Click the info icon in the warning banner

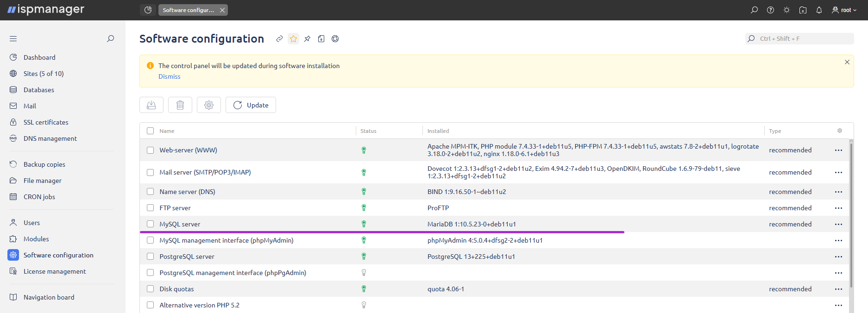pyautogui.click(x=150, y=66)
